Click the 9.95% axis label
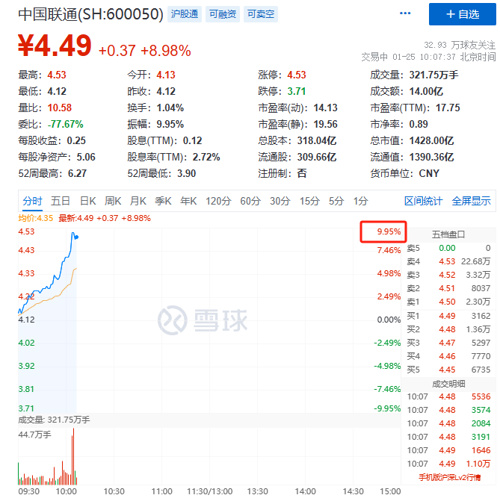 [x=389, y=231]
